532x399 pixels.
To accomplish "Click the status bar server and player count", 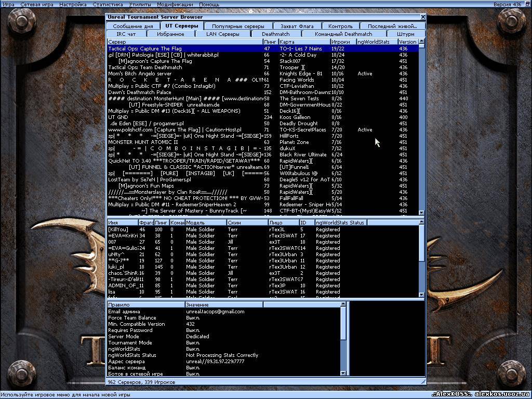I will pos(141,382).
